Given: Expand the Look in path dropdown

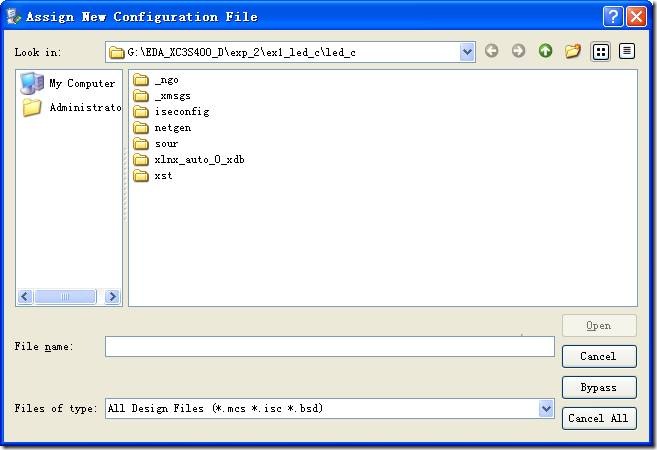Looking at the screenshot, I should point(467,51).
